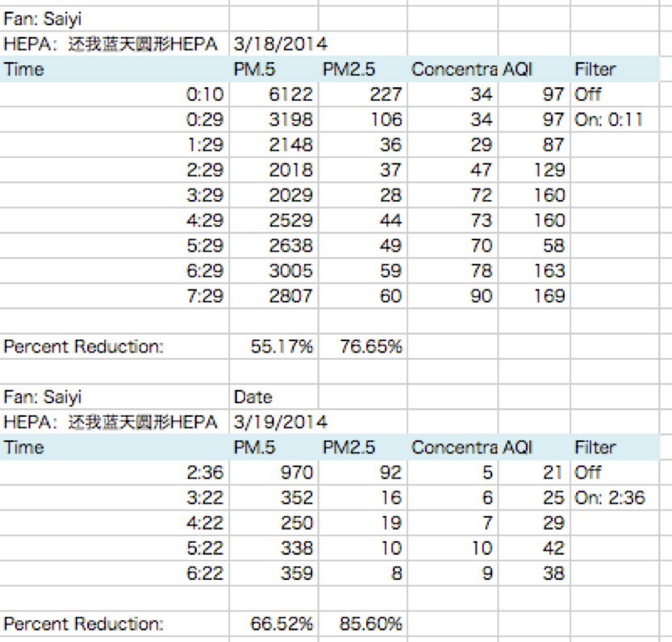Click the 970 PM.5 value cell
This screenshot has width=672, height=642.
274,473
